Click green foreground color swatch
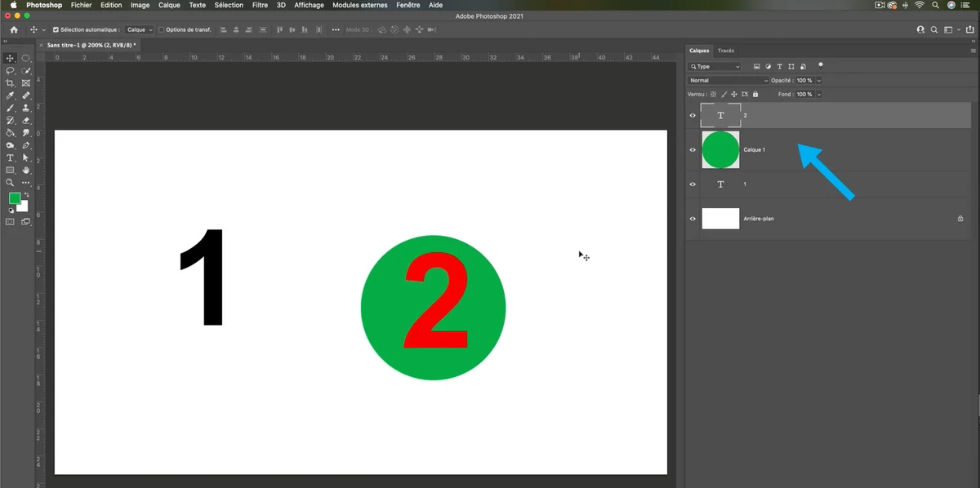Viewport: 980px width, 488px height. point(14,198)
